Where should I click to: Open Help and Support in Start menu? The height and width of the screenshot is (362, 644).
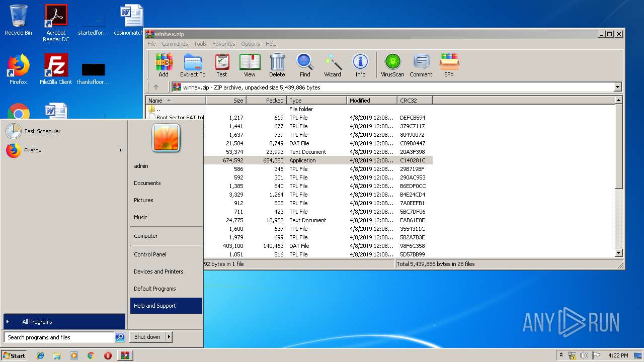click(x=166, y=306)
